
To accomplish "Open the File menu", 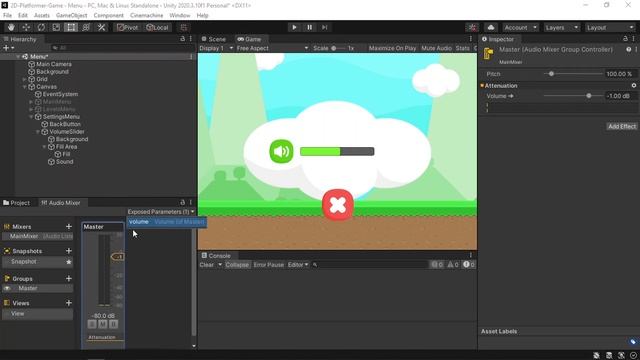I will (x=7, y=16).
